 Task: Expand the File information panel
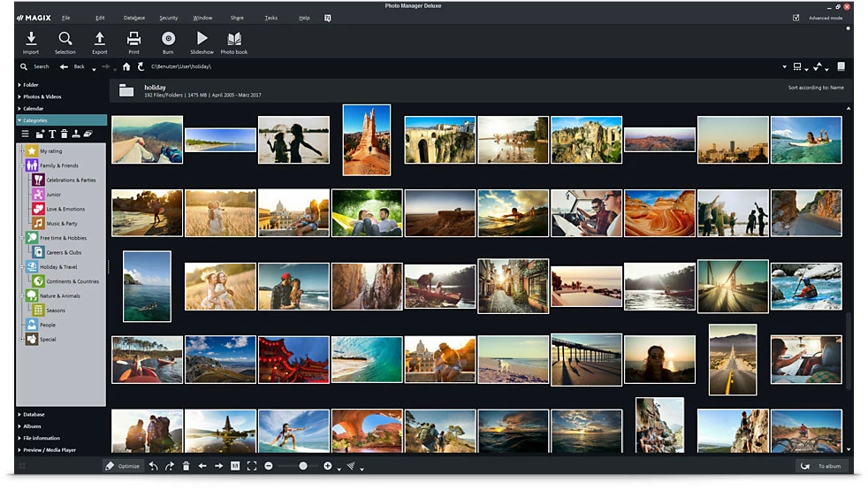click(x=41, y=438)
